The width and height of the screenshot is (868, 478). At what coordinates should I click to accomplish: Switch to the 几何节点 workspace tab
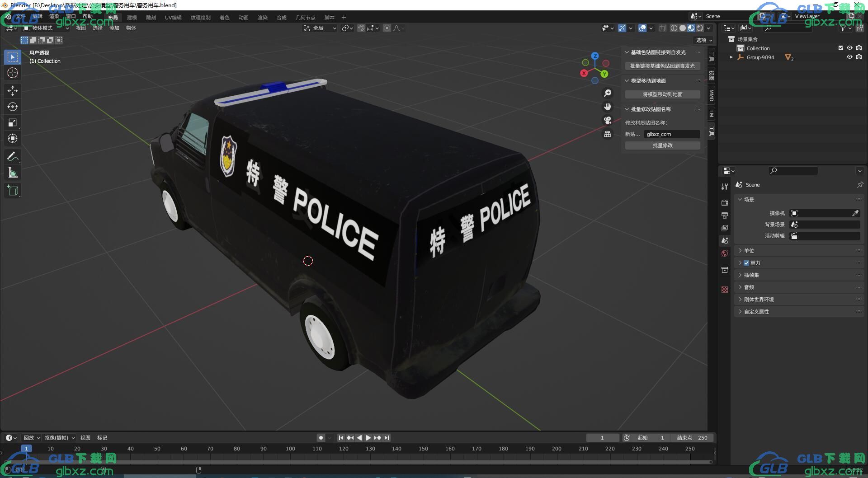click(306, 18)
